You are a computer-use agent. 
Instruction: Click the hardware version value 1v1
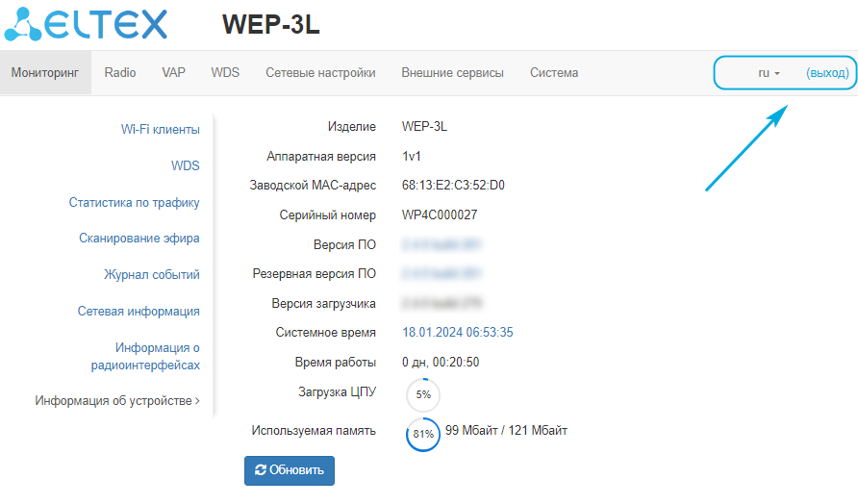(412, 156)
